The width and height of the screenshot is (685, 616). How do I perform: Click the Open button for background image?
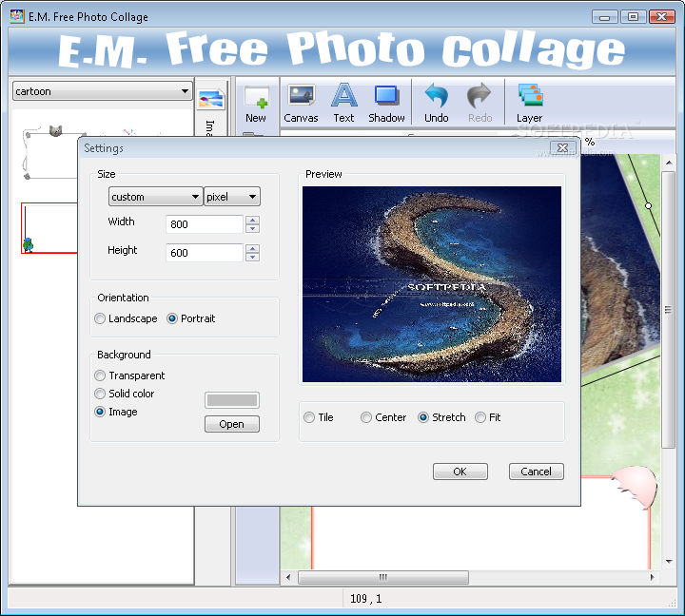(232, 424)
